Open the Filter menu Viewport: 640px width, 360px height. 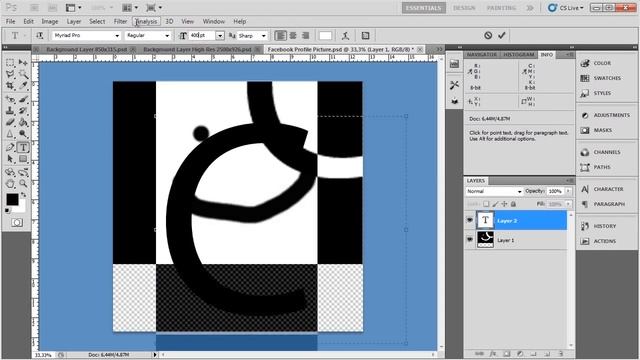click(x=120, y=21)
